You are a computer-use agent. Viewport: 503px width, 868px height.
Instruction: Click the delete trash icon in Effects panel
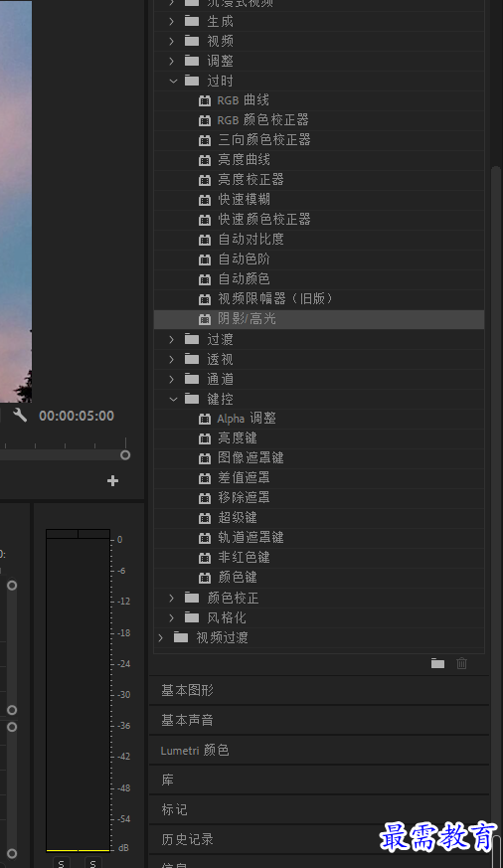pos(461,663)
